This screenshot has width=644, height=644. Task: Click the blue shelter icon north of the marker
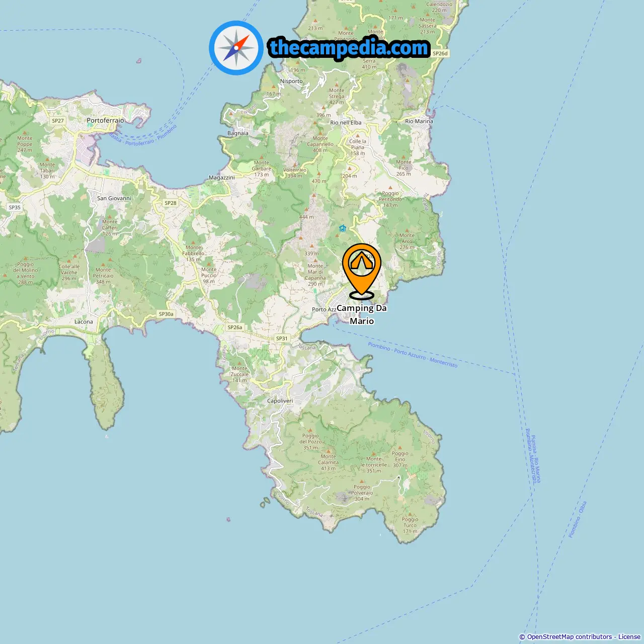(343, 228)
